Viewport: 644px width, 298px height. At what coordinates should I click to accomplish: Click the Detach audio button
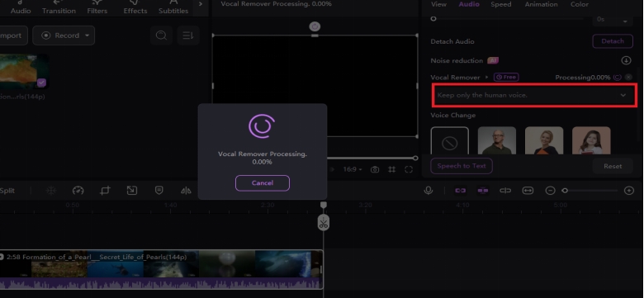point(613,41)
